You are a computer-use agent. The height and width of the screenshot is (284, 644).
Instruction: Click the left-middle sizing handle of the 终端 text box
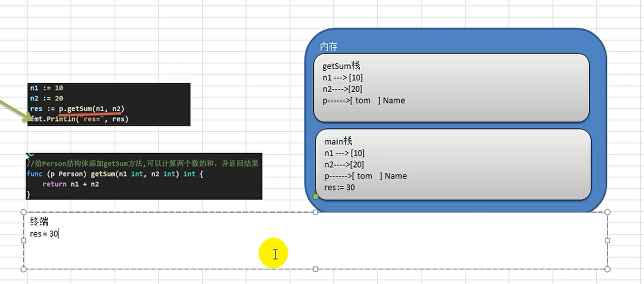24,240
